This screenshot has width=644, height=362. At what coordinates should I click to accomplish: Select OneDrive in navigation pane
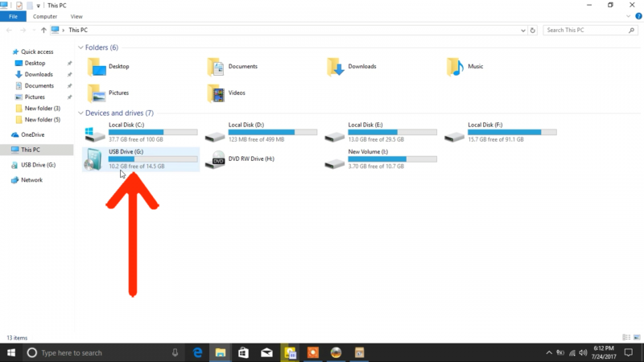point(32,134)
